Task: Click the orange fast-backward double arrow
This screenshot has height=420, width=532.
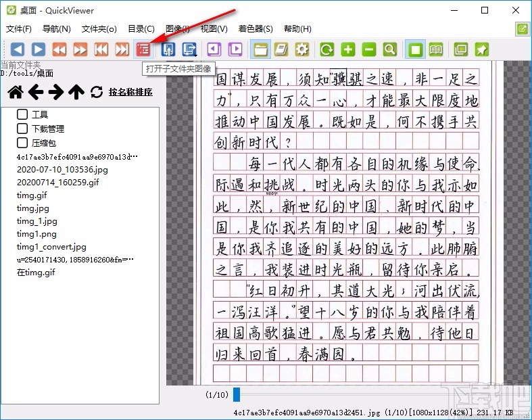Action: tap(59, 49)
